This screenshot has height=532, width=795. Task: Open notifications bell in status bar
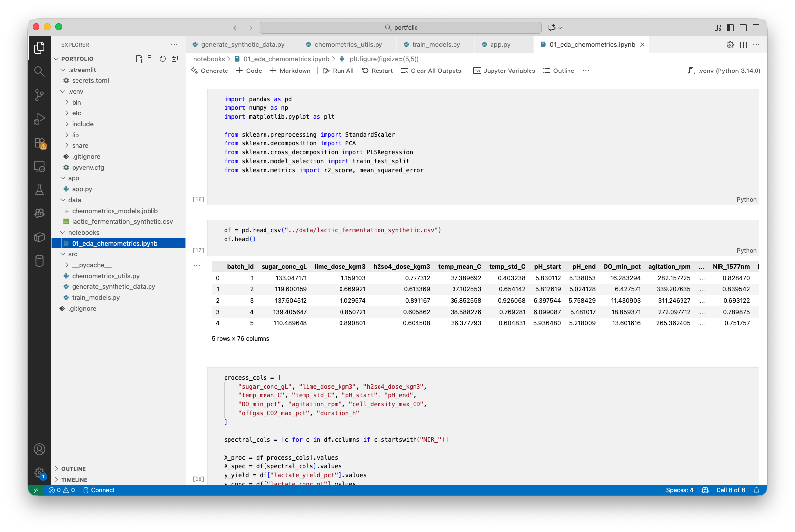756,490
